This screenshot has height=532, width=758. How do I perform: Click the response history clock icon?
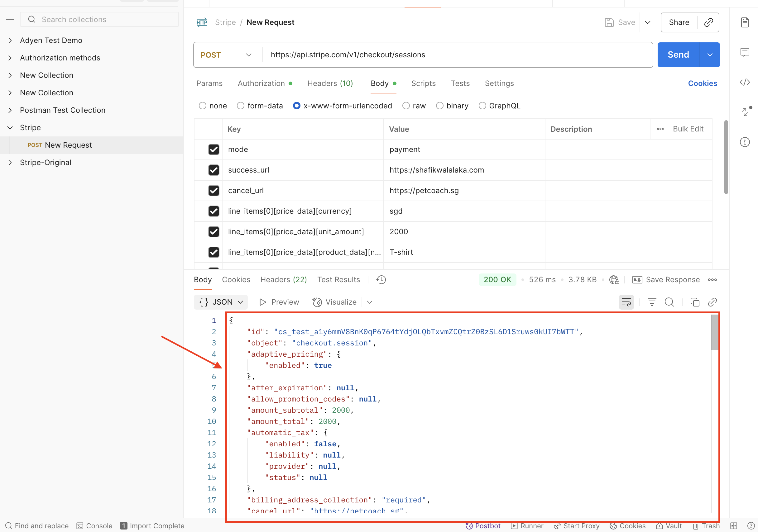pos(381,280)
